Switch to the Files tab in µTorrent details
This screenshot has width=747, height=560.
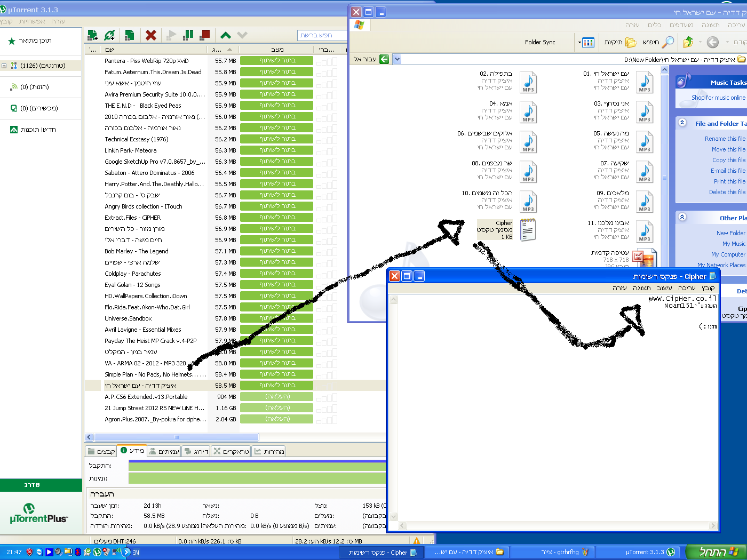click(101, 451)
